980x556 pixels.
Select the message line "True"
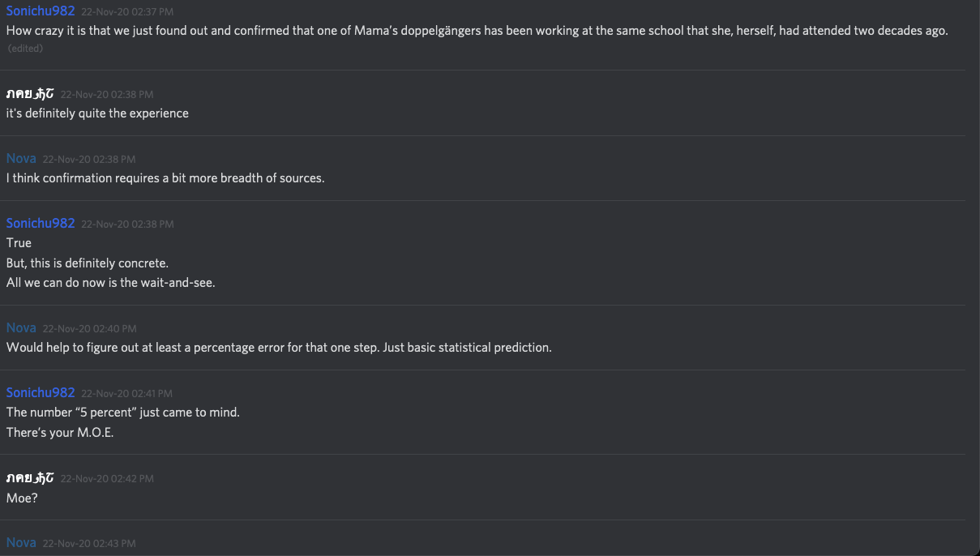19,243
